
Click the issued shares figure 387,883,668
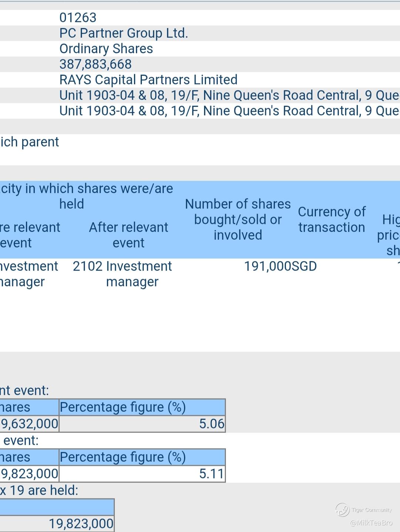[x=96, y=64]
